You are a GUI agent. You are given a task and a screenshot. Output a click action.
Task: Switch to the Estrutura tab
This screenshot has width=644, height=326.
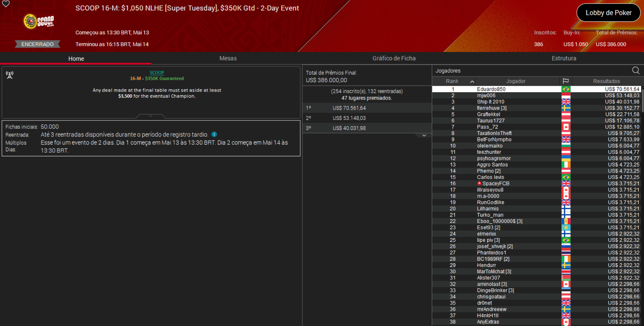[564, 58]
